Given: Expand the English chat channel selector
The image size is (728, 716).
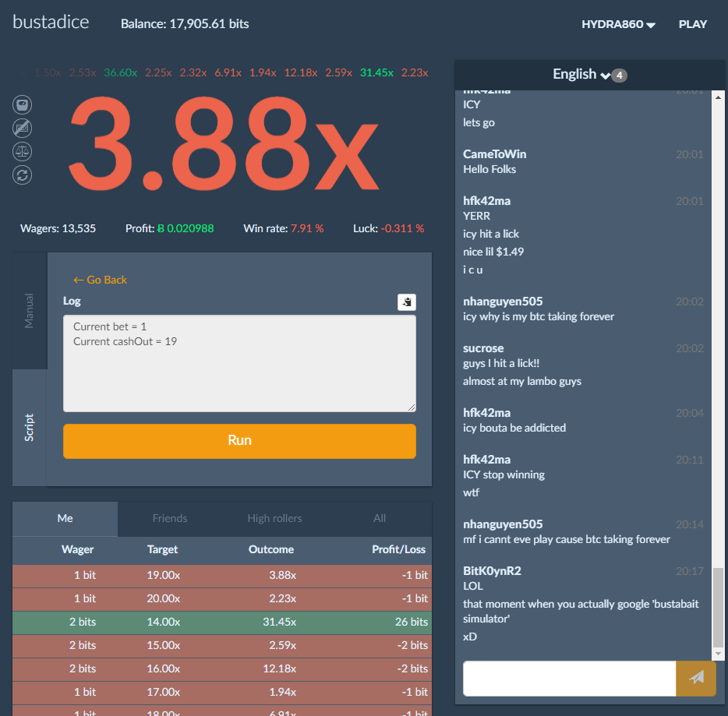Looking at the screenshot, I should click(581, 74).
